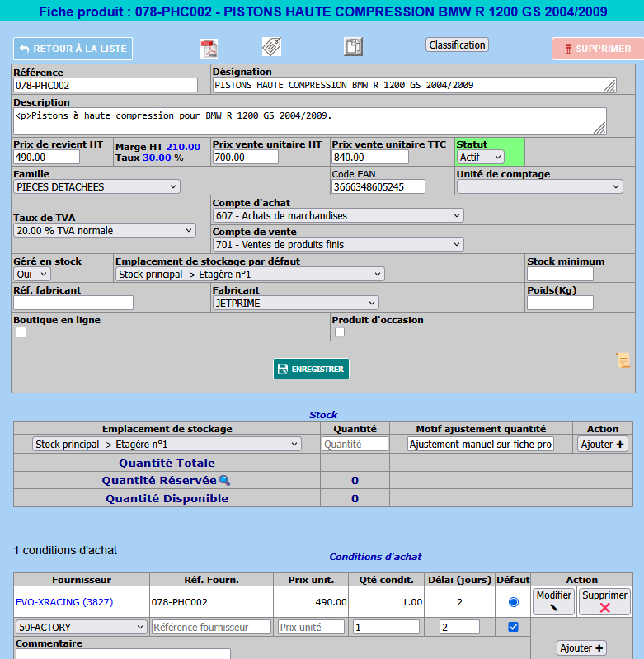Click the Enregistrer save button
The height and width of the screenshot is (659, 644).
tap(311, 369)
